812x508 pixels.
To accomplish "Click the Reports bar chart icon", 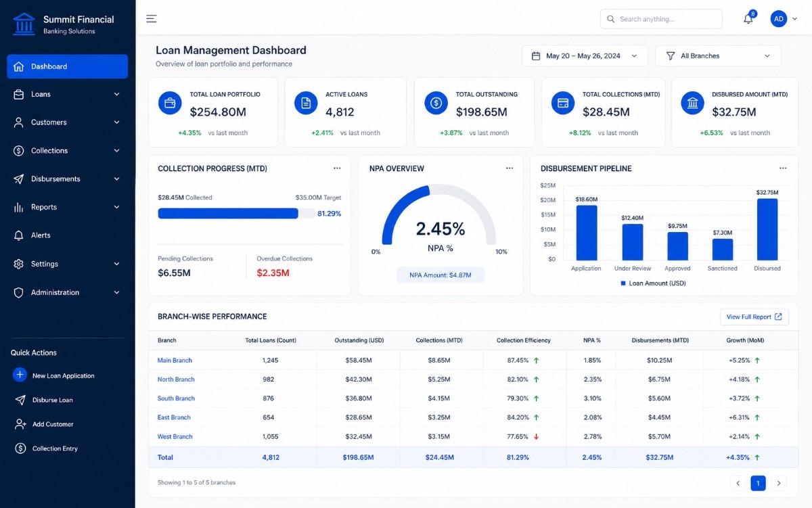I will [x=18, y=207].
